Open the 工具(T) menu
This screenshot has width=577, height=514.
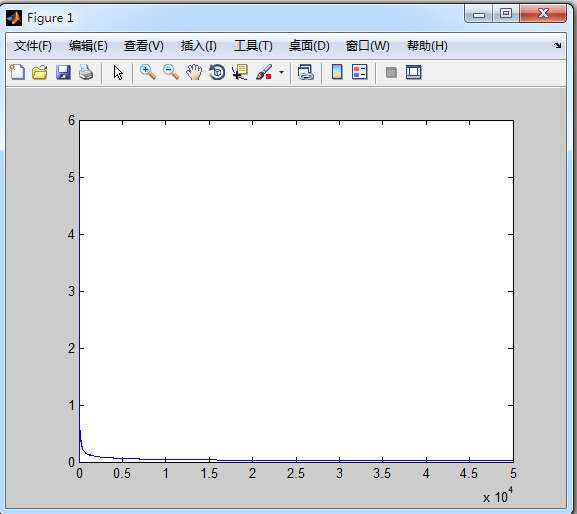pyautogui.click(x=254, y=46)
